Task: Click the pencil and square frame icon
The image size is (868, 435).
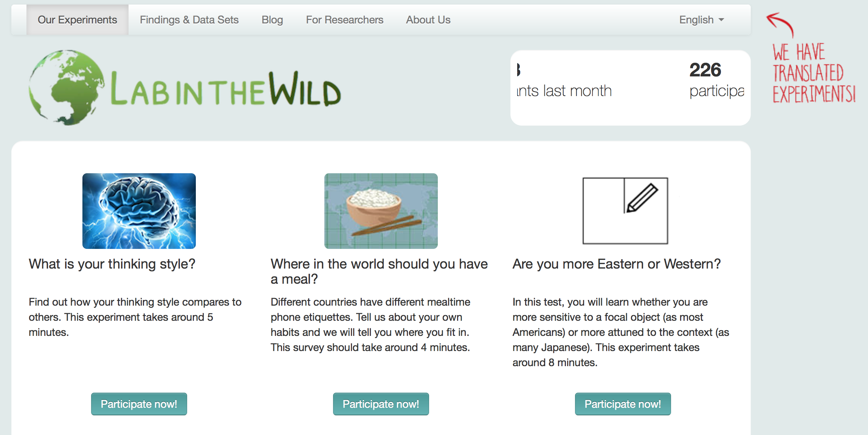Action: (625, 211)
